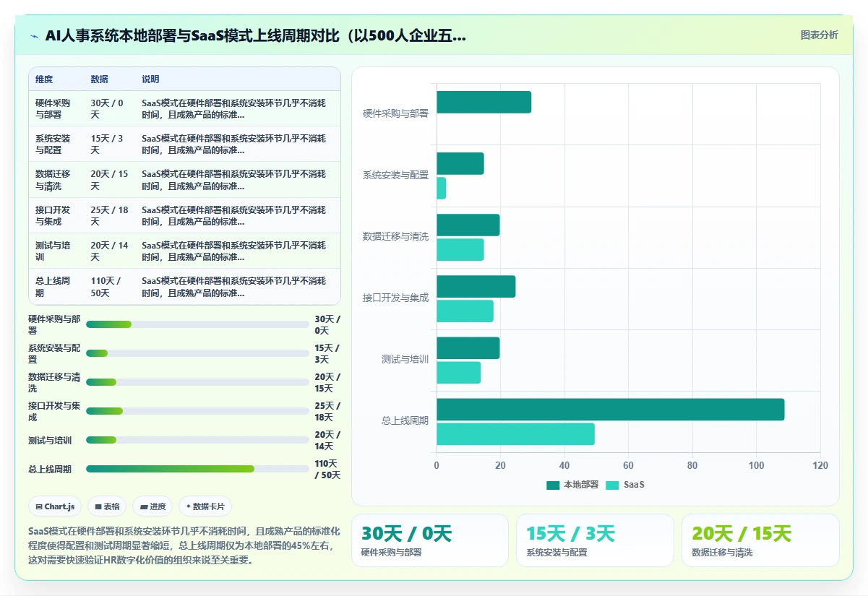868x596 pixels.
Task: Click x-axis tick label 120
Action: pos(820,466)
